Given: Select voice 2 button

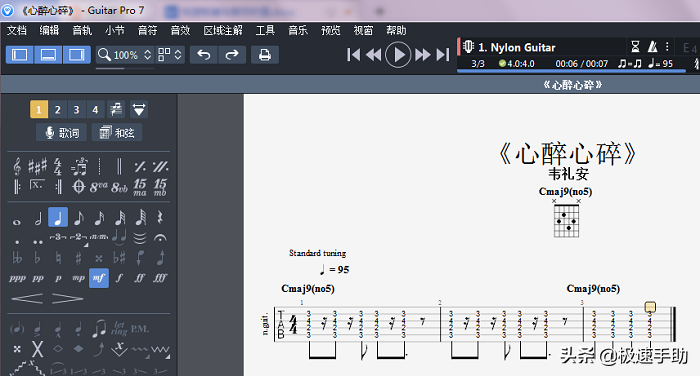Looking at the screenshot, I should click(58, 109).
